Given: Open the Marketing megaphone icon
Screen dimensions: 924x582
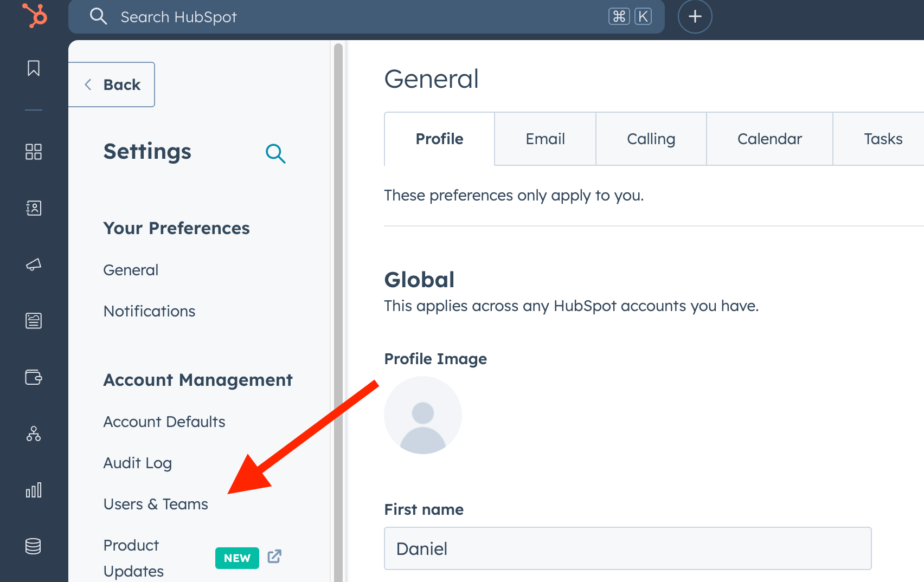Looking at the screenshot, I should pyautogui.click(x=34, y=264).
